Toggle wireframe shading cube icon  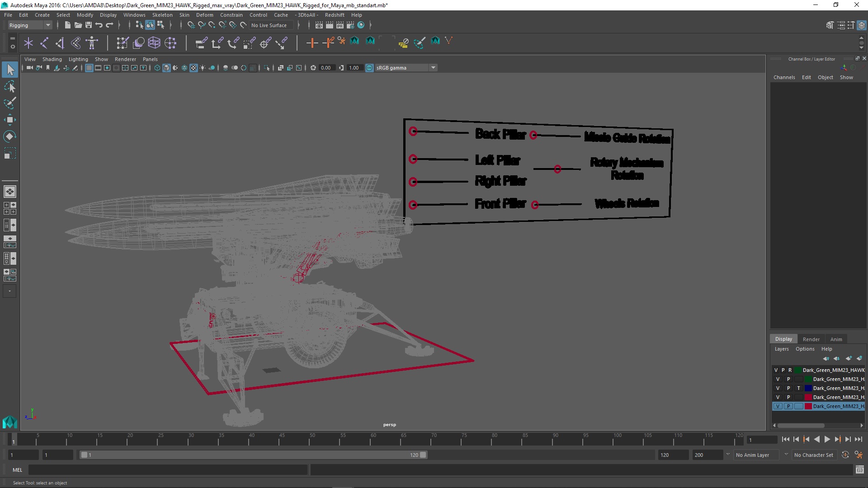coord(157,68)
